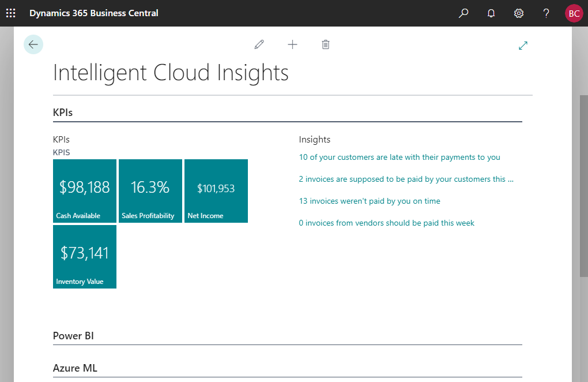Go back using the back arrow
Image resolution: width=588 pixels, height=382 pixels.
coord(33,44)
